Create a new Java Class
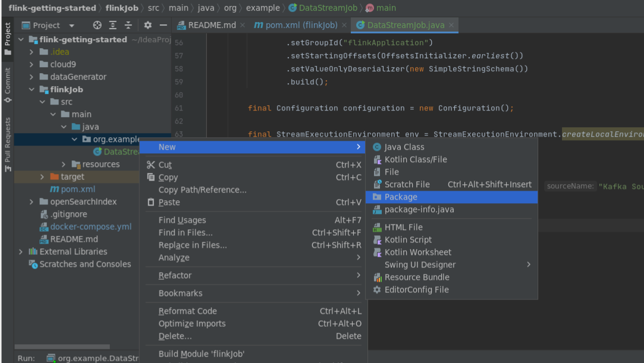 point(452,147)
